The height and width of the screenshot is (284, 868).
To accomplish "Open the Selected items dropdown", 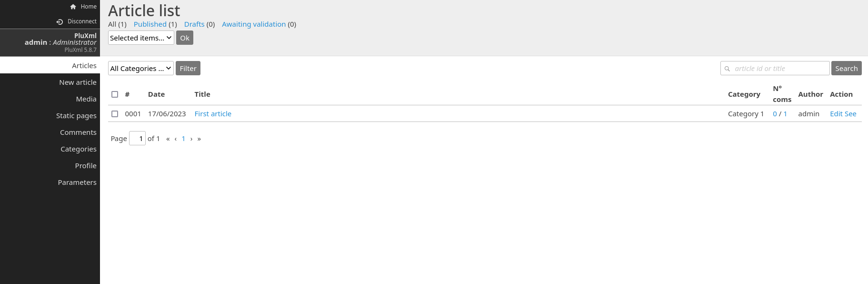I will point(141,38).
